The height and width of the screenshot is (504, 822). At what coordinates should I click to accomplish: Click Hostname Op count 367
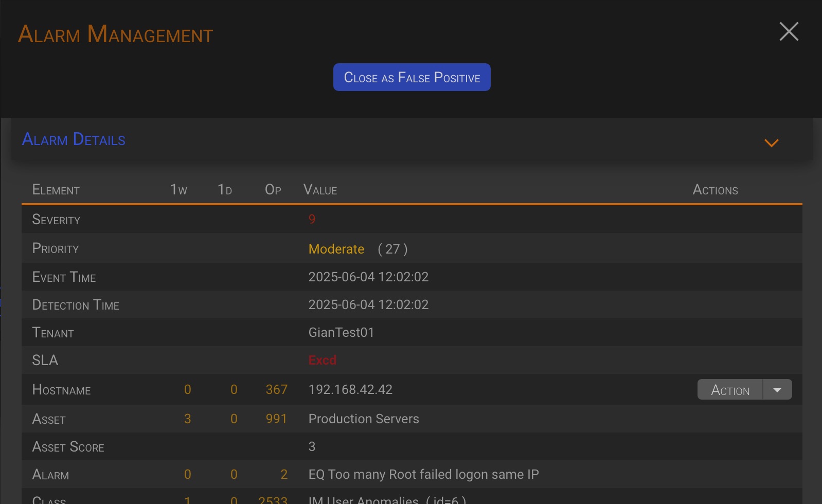tap(276, 390)
